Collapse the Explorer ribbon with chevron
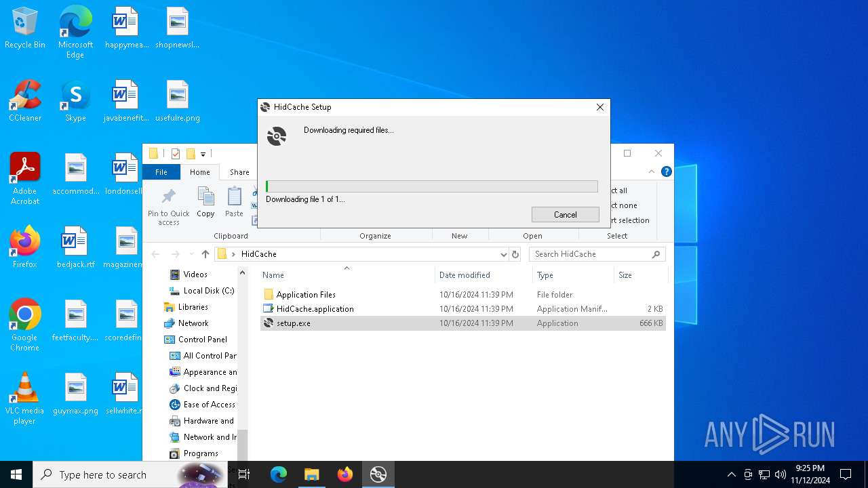Screen dimensions: 868x488 pyautogui.click(x=652, y=172)
